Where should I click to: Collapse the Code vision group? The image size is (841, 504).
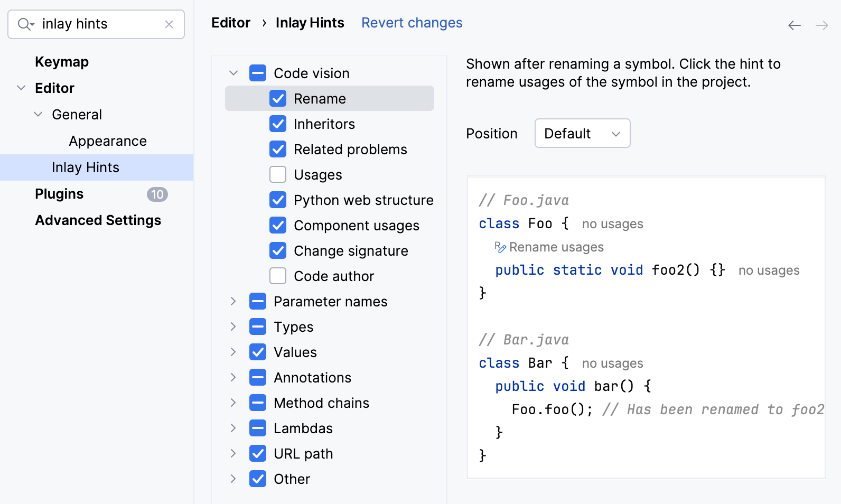tap(233, 73)
